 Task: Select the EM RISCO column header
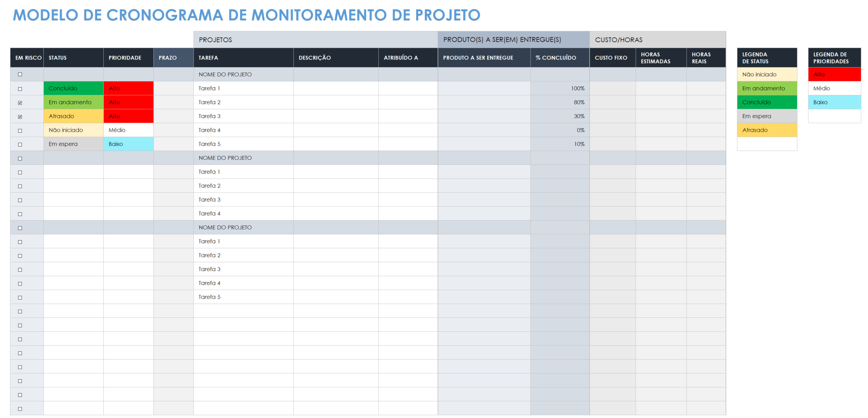coord(27,58)
